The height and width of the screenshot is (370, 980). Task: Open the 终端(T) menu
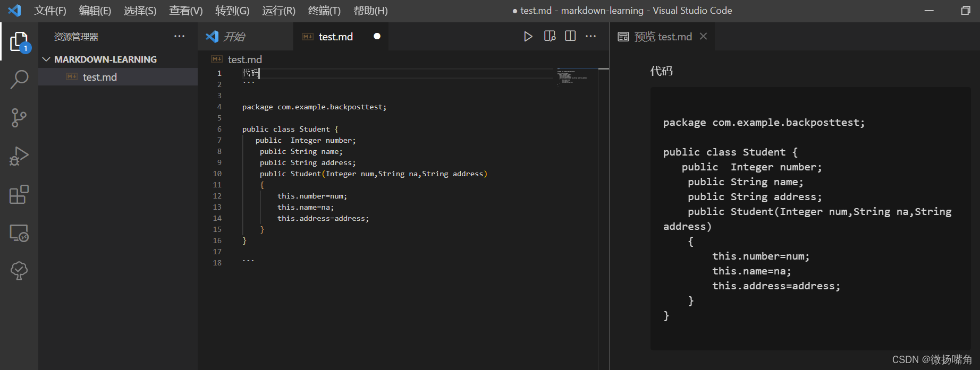point(324,11)
